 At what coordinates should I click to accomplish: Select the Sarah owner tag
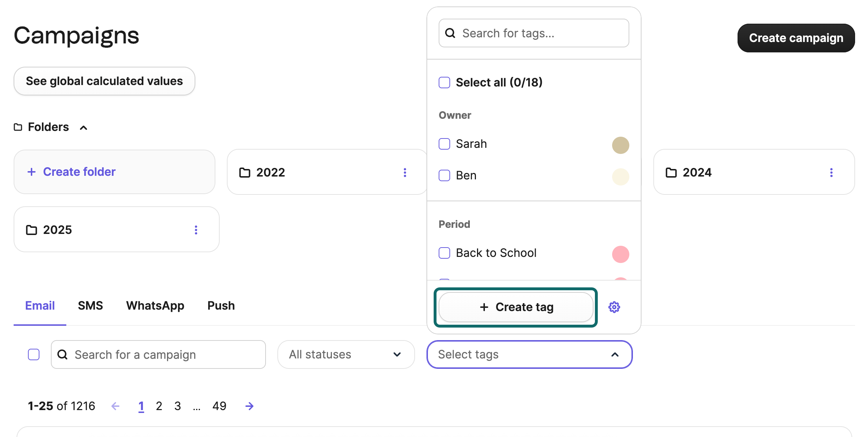coord(444,144)
